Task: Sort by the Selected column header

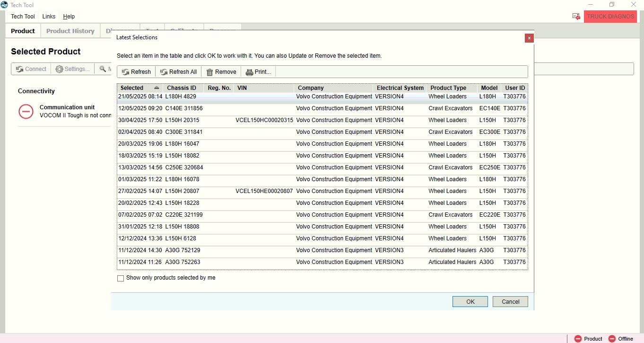Action: click(140, 88)
